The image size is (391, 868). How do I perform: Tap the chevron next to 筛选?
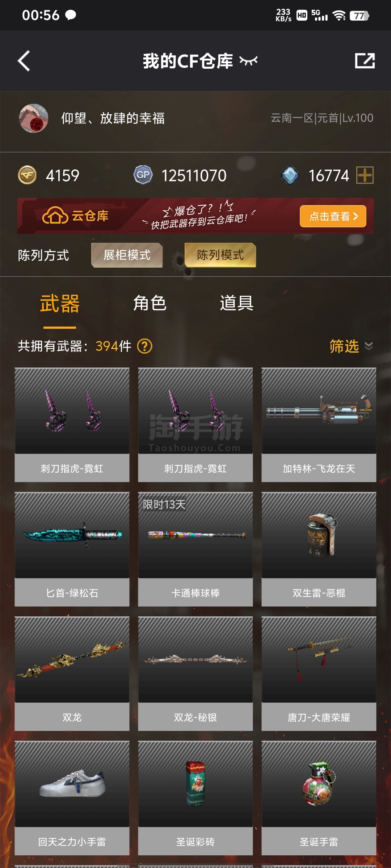click(369, 346)
